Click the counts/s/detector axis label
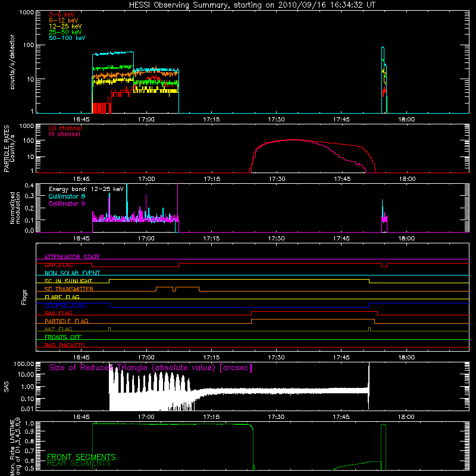 tap(12, 62)
